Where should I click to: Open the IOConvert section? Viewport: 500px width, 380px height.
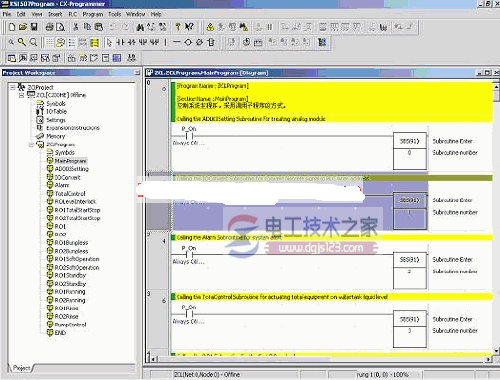67,178
